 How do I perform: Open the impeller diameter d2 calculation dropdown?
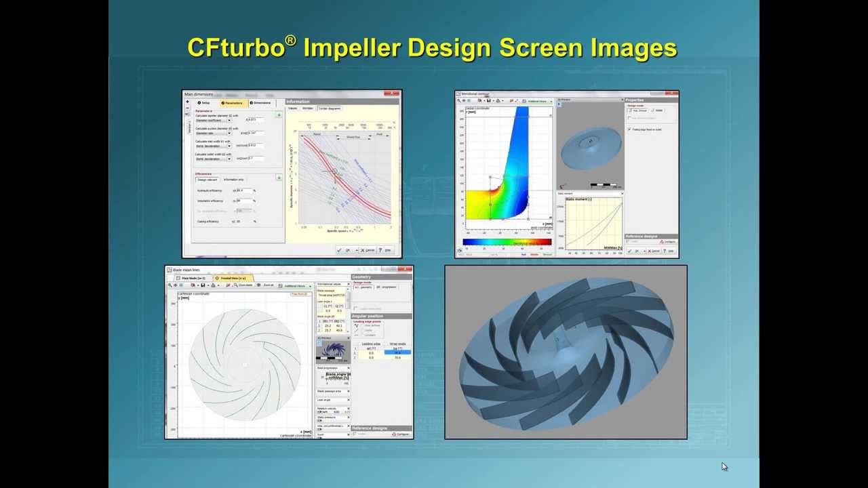pos(214,120)
